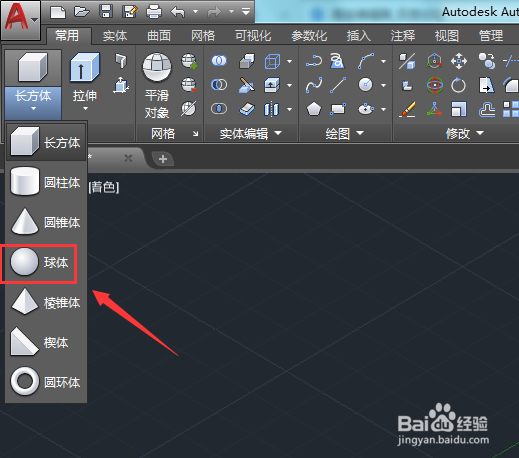Open the 注释 ribbon tab
519x458 pixels.
403,36
